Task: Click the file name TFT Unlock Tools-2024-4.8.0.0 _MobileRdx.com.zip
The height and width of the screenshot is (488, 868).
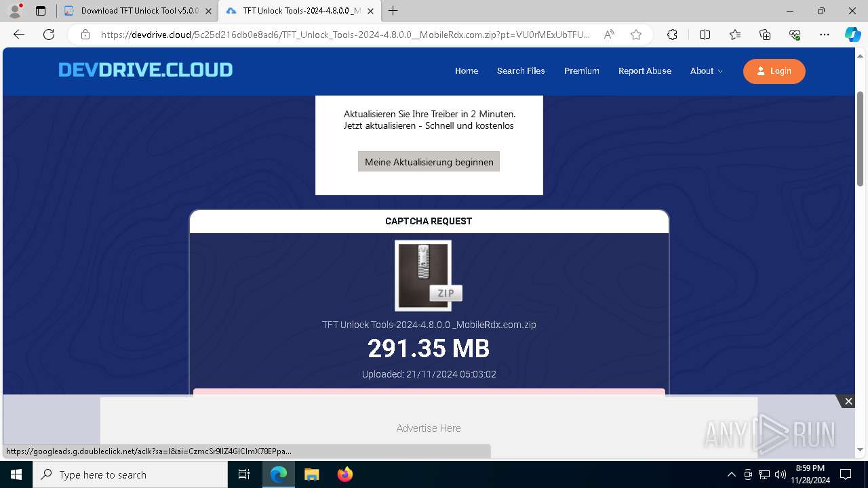Action: [x=429, y=325]
